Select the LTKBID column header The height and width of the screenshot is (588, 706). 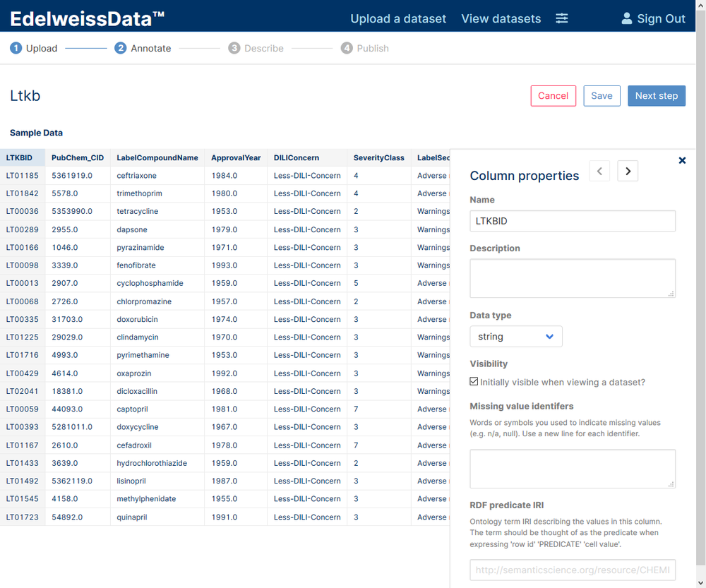point(23,157)
